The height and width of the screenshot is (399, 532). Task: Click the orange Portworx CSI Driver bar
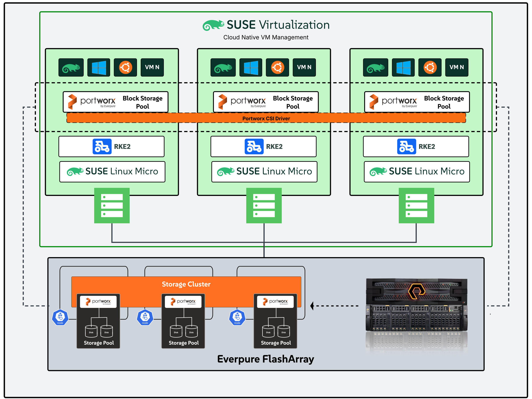[266, 118]
